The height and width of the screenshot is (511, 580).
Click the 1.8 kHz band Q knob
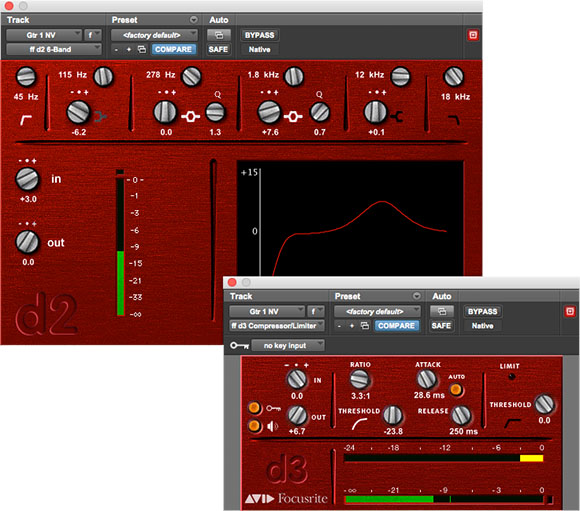pos(320,112)
